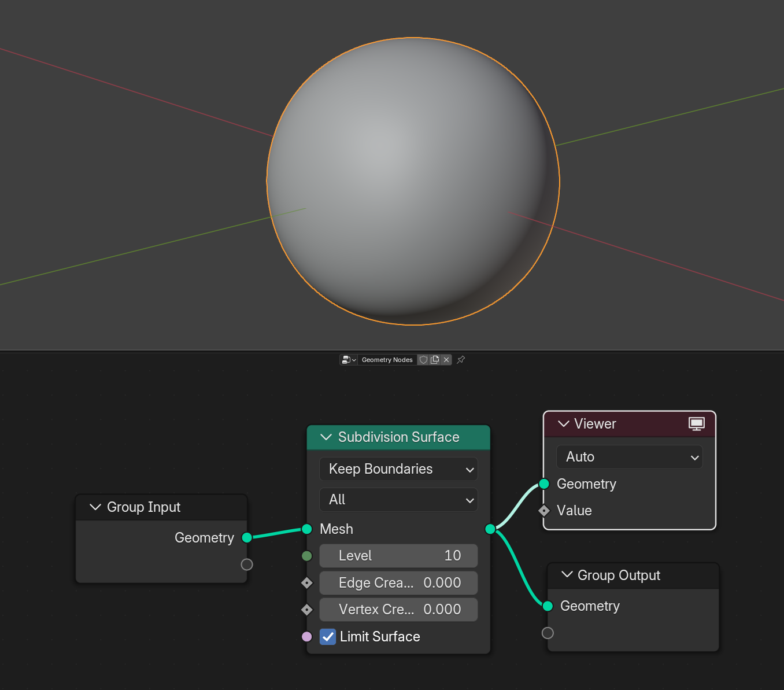
Task: Click the Vertex Crease value field
Action: pyautogui.click(x=398, y=610)
